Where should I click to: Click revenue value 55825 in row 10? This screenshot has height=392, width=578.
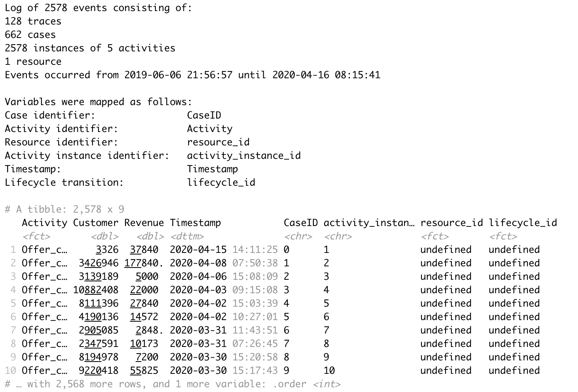pos(144,371)
